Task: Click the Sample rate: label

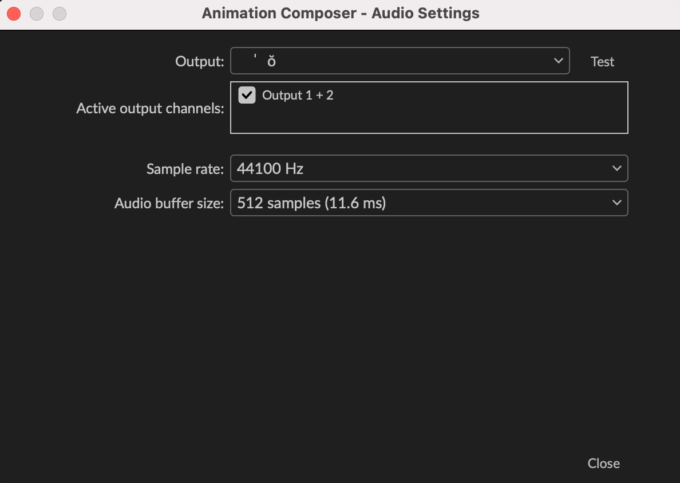Action: [185, 169]
